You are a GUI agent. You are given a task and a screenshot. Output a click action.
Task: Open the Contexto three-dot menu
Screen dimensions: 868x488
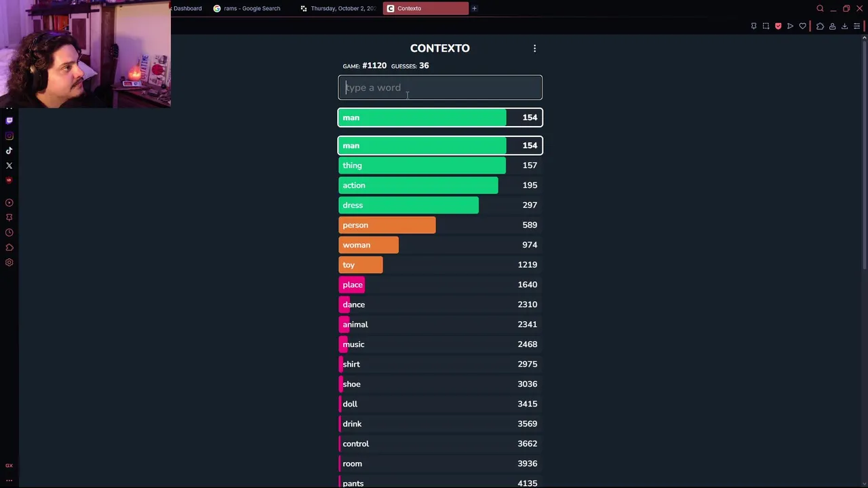(534, 48)
